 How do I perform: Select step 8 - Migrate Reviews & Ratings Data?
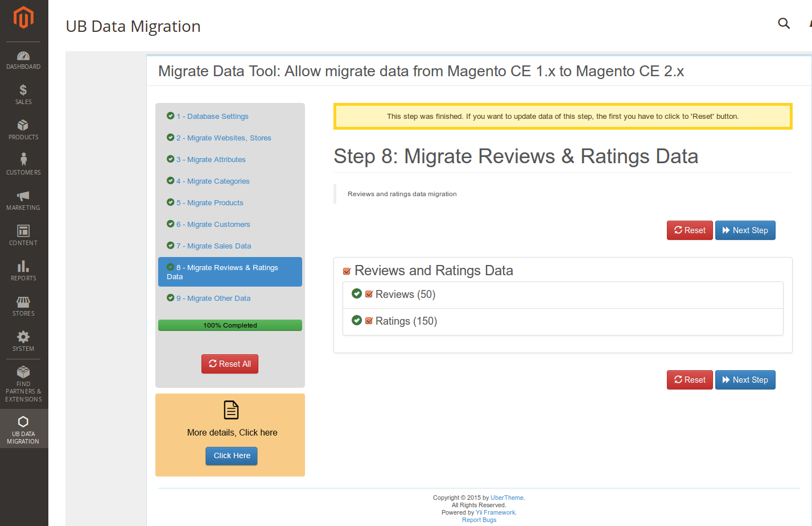coord(230,272)
